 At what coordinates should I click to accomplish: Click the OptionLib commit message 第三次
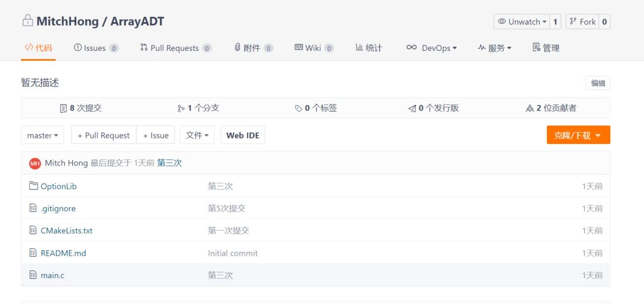point(220,186)
